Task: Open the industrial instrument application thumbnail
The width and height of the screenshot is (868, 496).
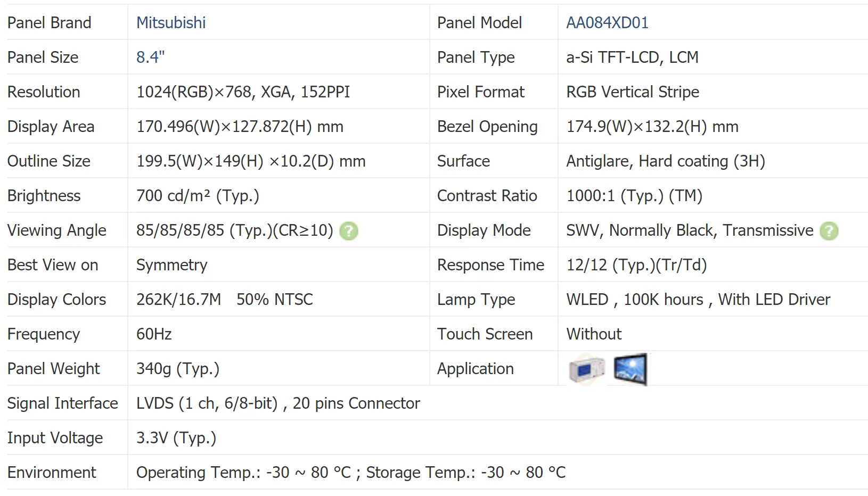Action: 587,369
